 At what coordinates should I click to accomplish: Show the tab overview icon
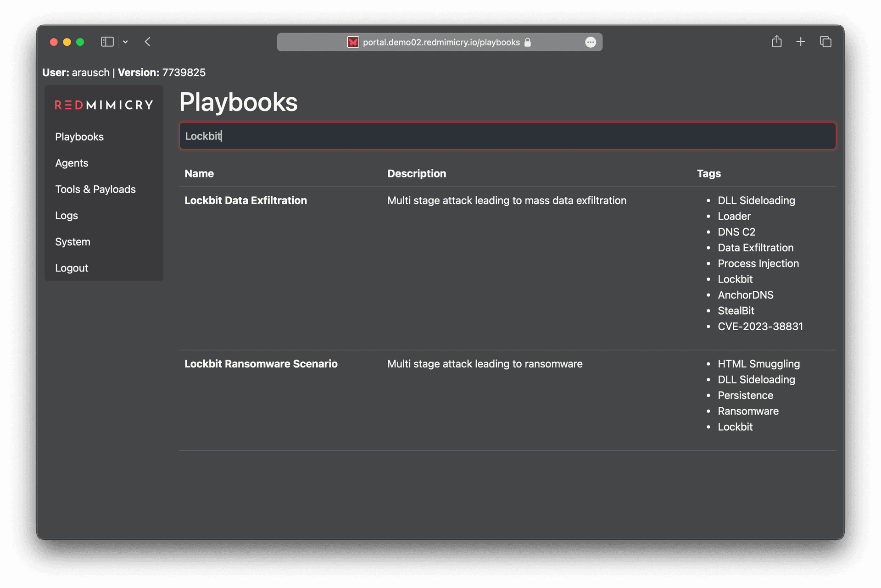pyautogui.click(x=825, y=42)
